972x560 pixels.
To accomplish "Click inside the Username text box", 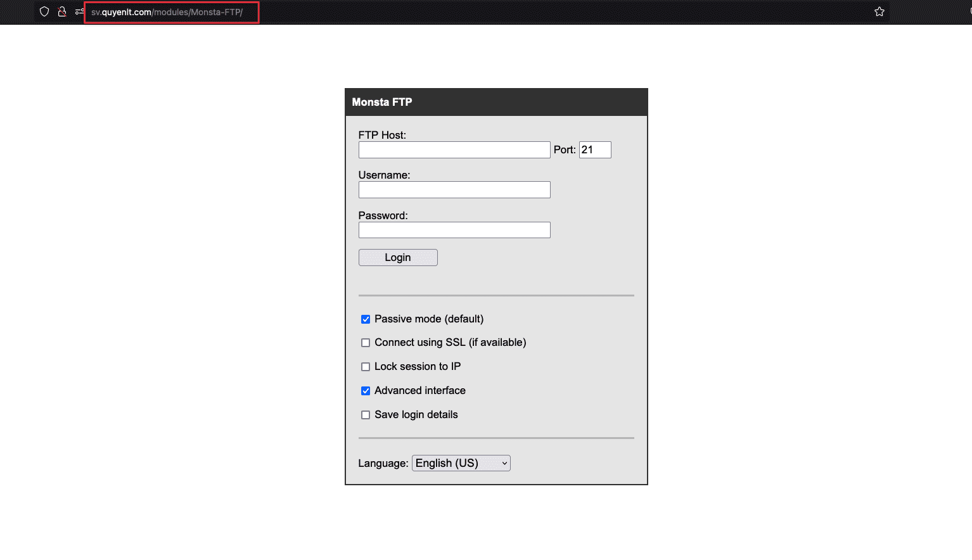I will [454, 190].
